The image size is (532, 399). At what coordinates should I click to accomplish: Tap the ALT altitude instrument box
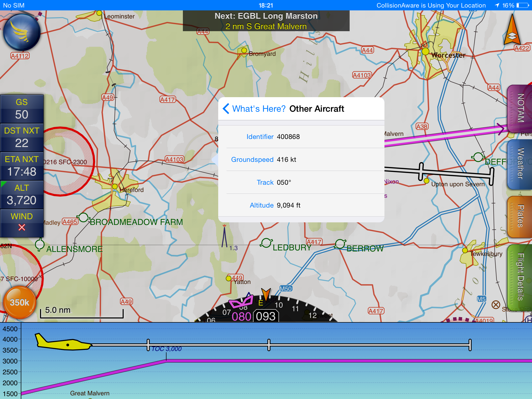(x=22, y=195)
